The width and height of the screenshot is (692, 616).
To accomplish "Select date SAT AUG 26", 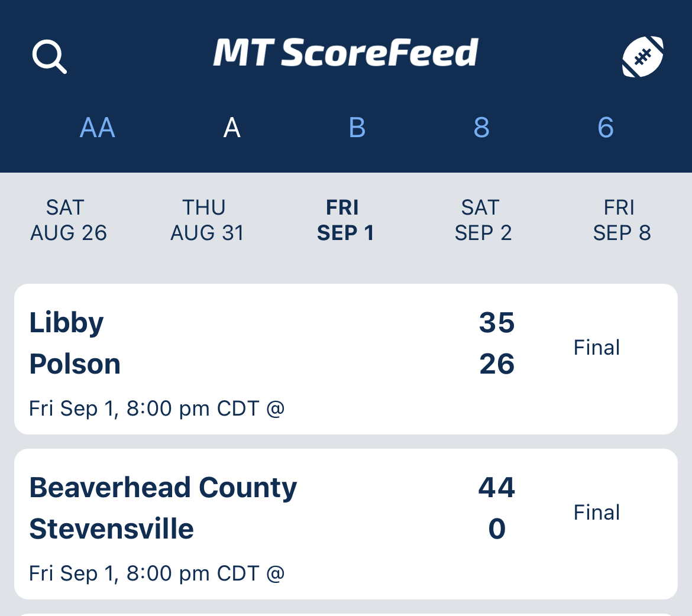I will point(69,220).
